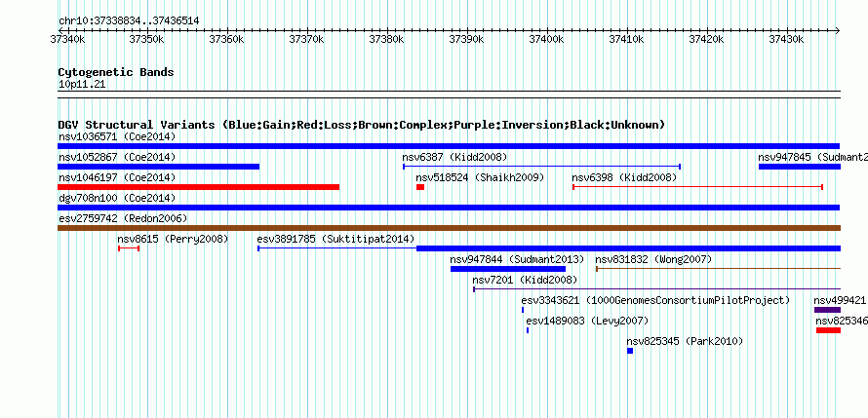Click the 37410k ruler position
Image resolution: width=868 pixels, height=418 pixels.
coord(628,39)
